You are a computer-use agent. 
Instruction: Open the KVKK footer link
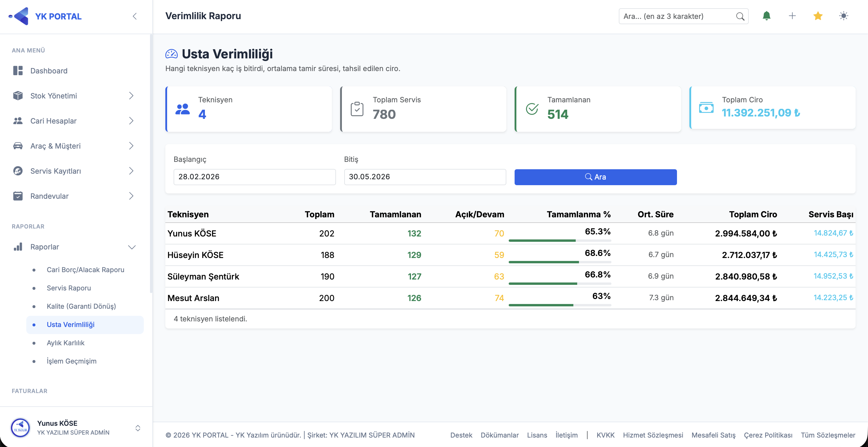point(605,435)
